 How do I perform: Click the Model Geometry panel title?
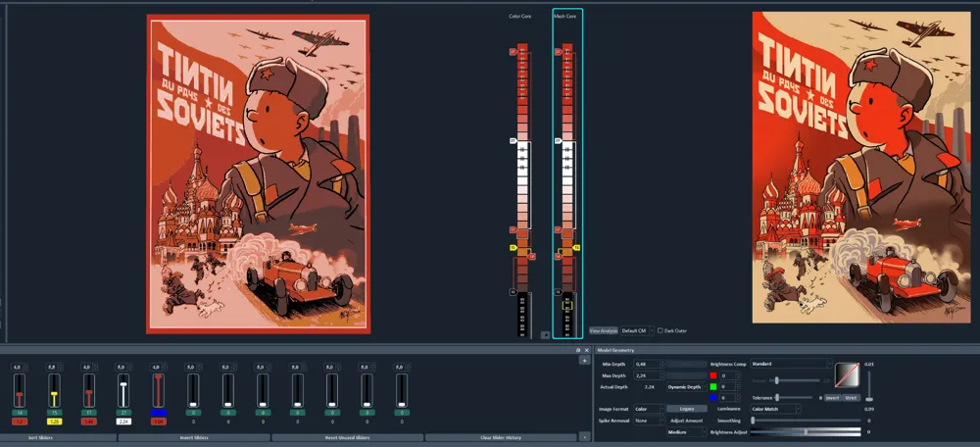[615, 350]
